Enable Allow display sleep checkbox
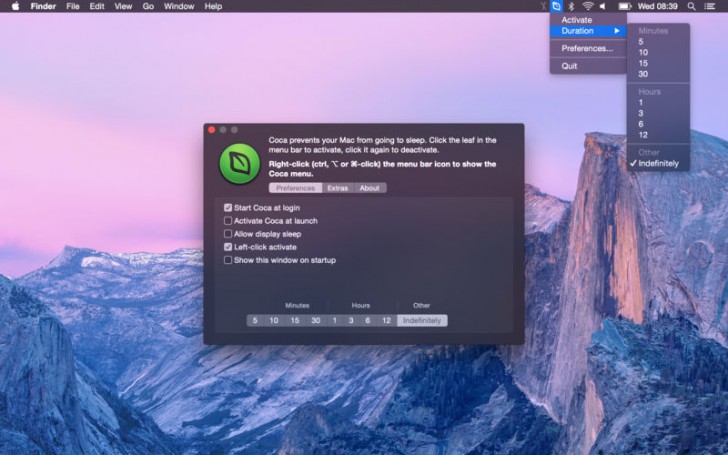Screen dimensions: 728x455 [228, 234]
